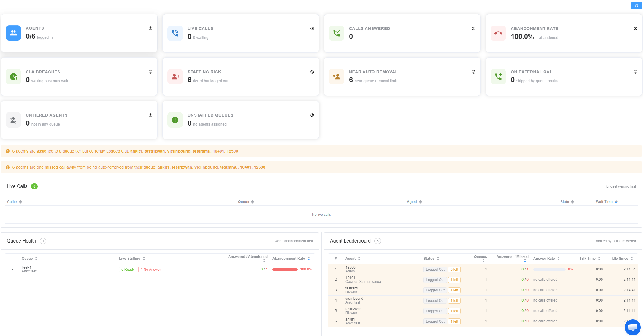Click the Unstaffed Queues warning icon
Image resolution: width=644 pixels, height=336 pixels.
click(x=175, y=120)
